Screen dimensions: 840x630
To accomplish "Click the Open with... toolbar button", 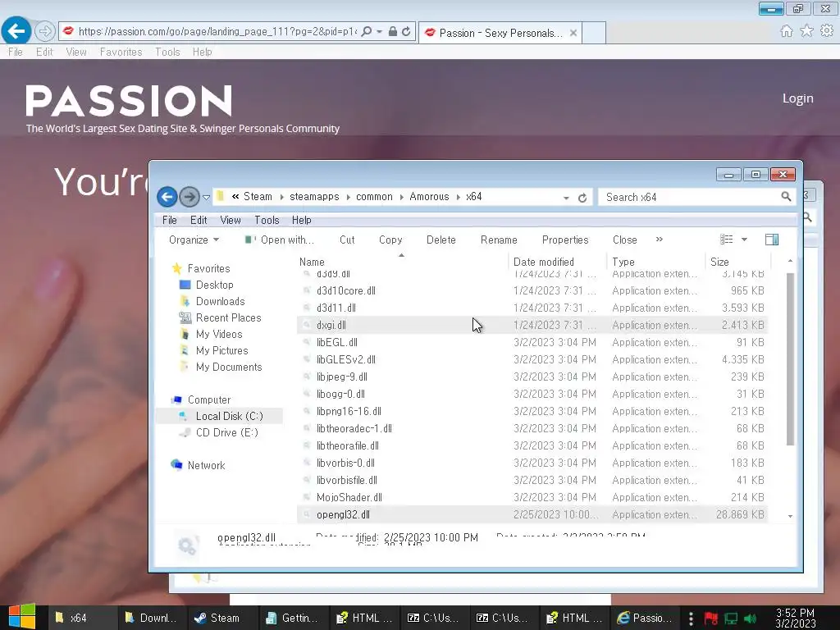I will (280, 240).
